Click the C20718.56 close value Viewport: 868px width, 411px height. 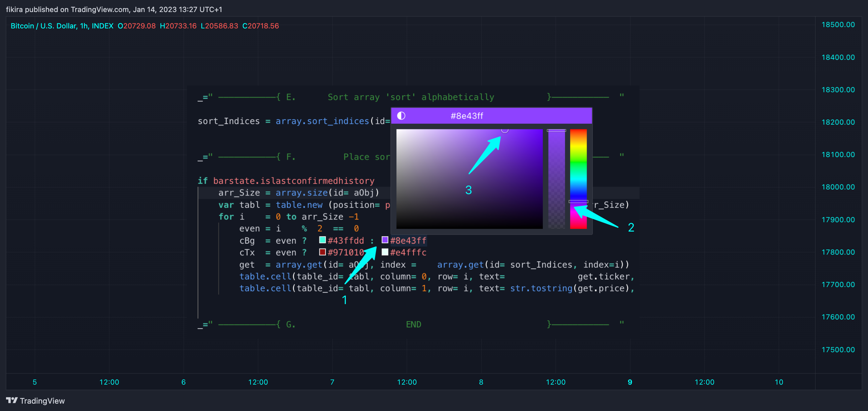point(261,26)
